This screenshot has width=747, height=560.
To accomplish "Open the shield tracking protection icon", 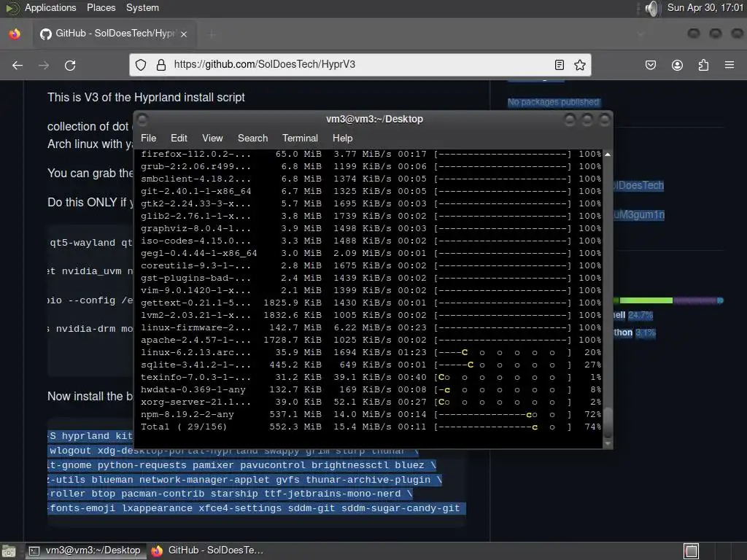I will [141, 65].
